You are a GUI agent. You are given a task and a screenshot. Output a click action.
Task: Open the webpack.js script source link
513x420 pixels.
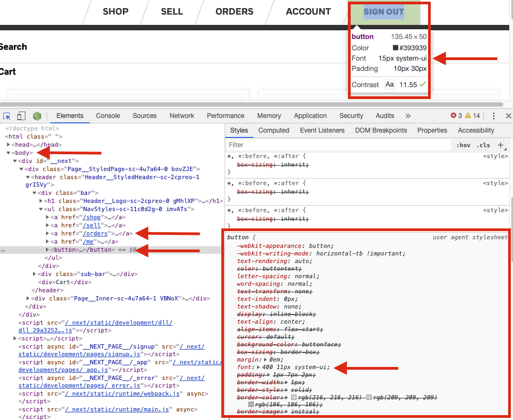tap(122, 393)
